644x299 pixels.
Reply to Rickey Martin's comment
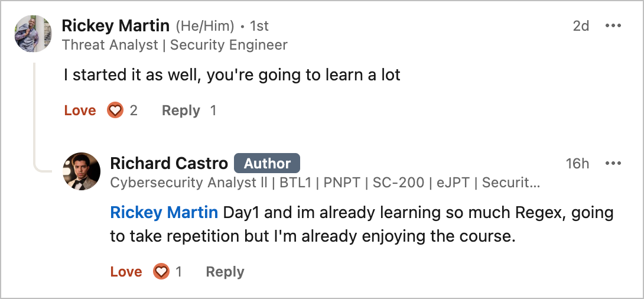(x=181, y=110)
